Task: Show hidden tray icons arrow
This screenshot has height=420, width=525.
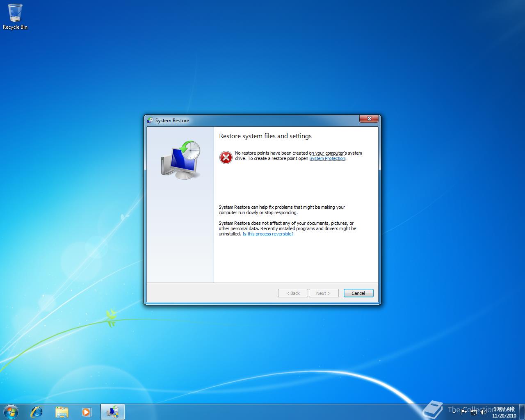Action: [453, 412]
